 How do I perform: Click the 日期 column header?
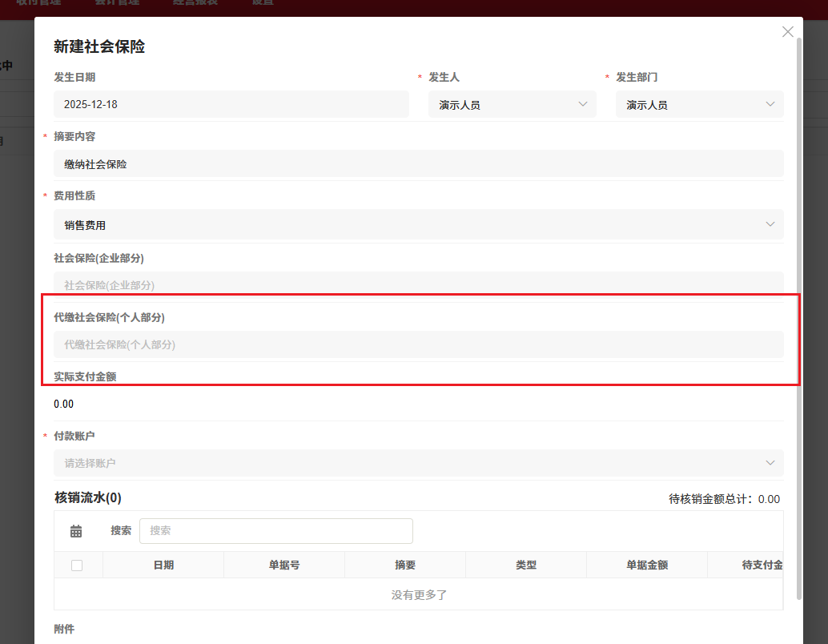point(163,566)
